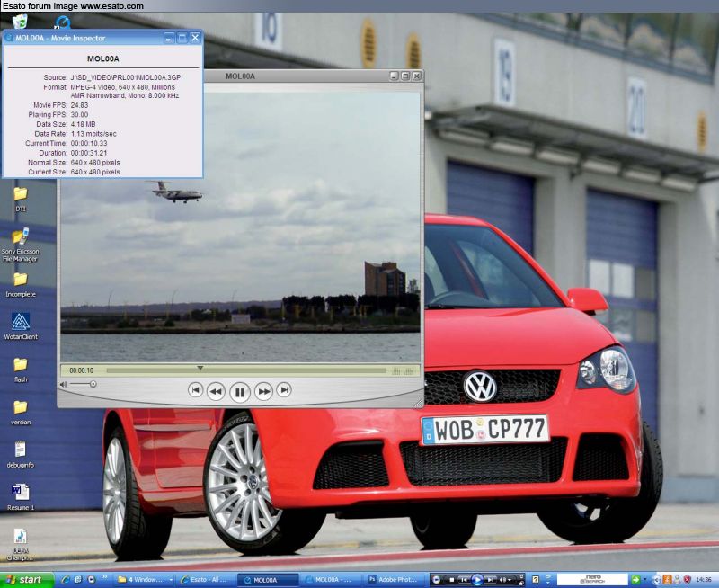Open the Recycle Bin desktop icon
Viewport: 719px width, 588px height.
tap(20, 22)
